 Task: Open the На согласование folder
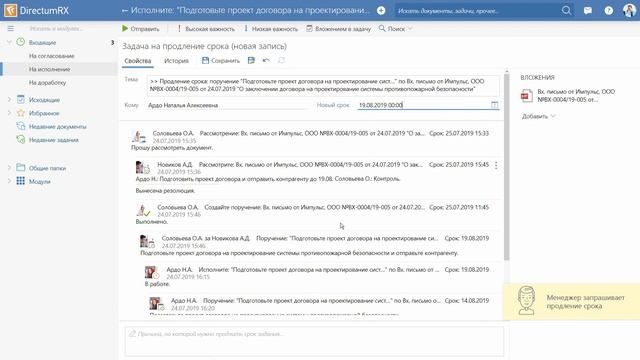[52, 56]
